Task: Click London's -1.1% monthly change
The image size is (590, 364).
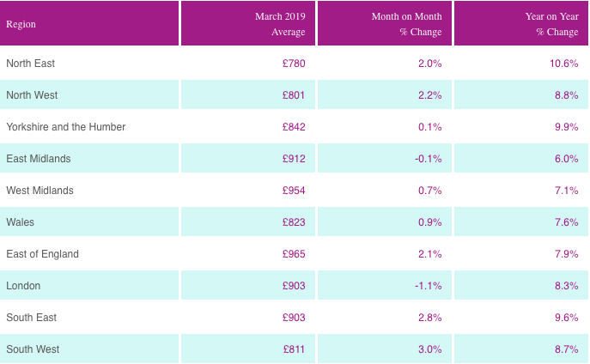Action: [428, 286]
